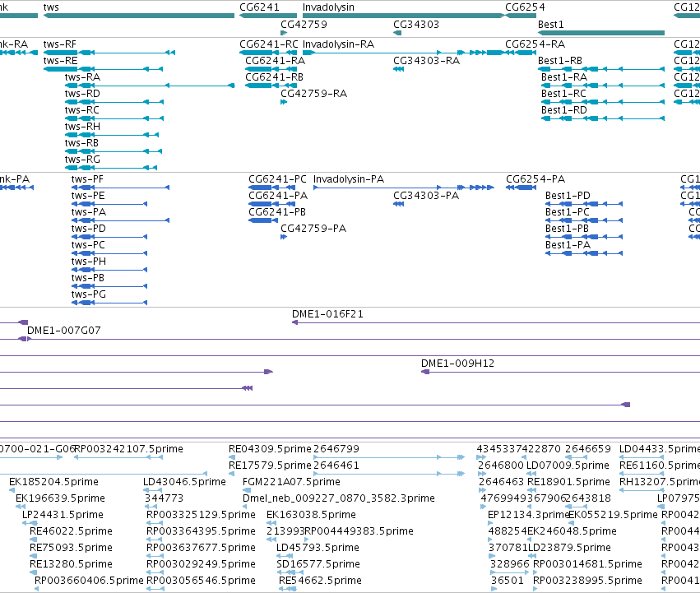Click Best1-RB transcript label
Image resolution: width=700 pixels, height=593 pixels.
tap(560, 61)
